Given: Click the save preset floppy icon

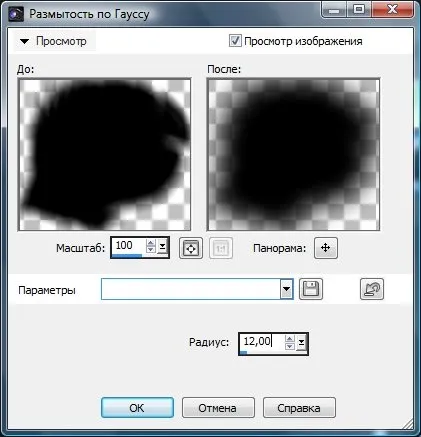Looking at the screenshot, I should [x=311, y=289].
